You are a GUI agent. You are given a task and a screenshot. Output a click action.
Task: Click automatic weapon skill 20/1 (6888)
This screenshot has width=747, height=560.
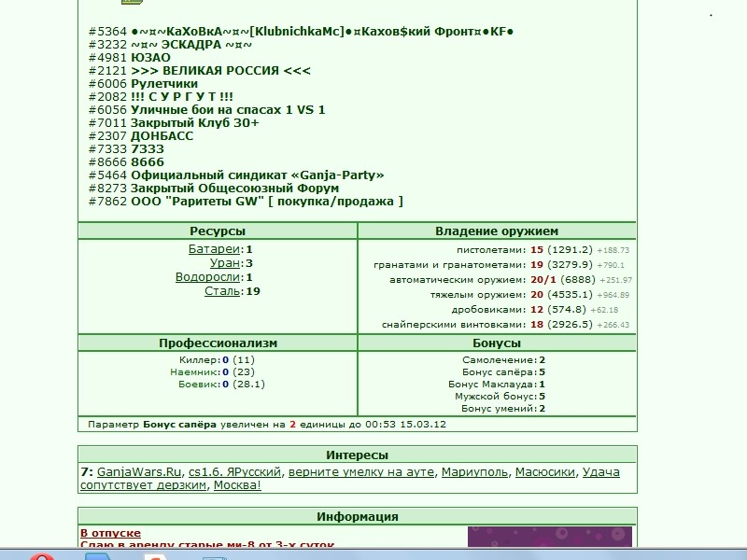(563, 280)
